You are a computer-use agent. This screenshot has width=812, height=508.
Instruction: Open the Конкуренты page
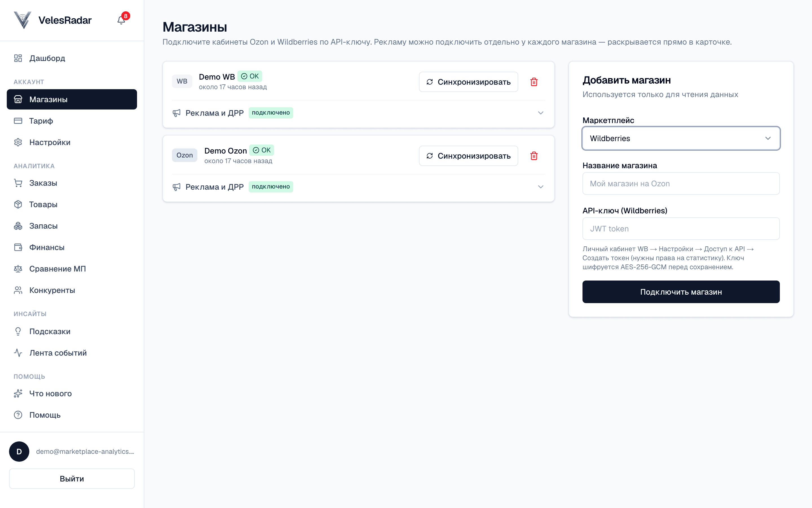pos(72,290)
